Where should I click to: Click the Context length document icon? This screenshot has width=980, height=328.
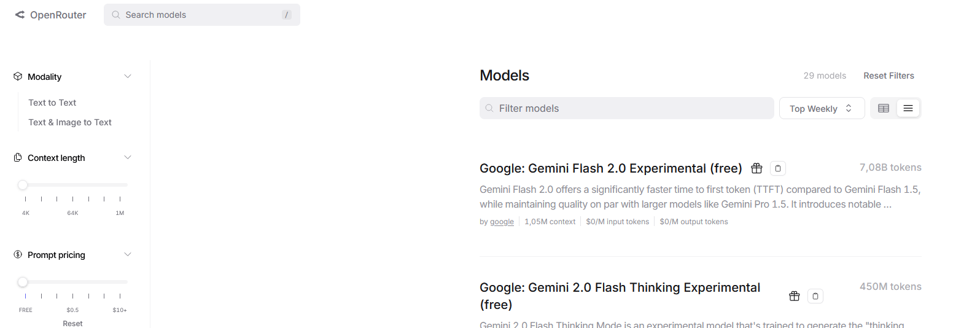pyautogui.click(x=18, y=158)
